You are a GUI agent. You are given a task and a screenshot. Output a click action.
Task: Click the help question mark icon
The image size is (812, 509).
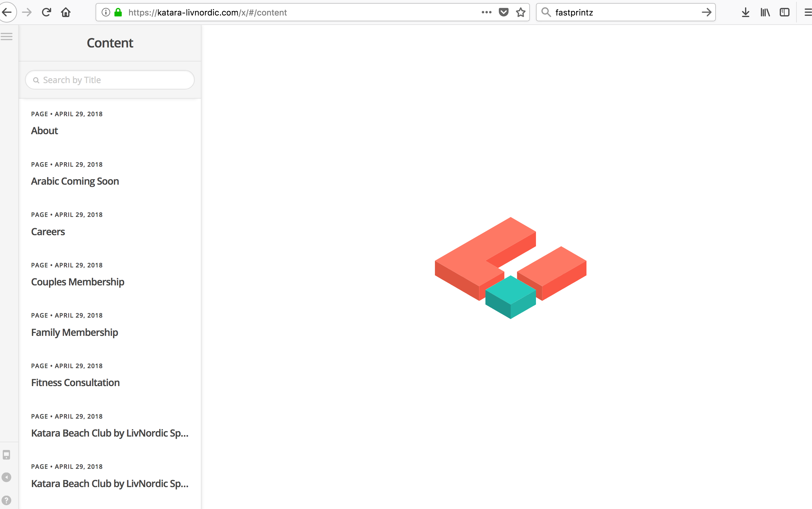[x=6, y=500]
